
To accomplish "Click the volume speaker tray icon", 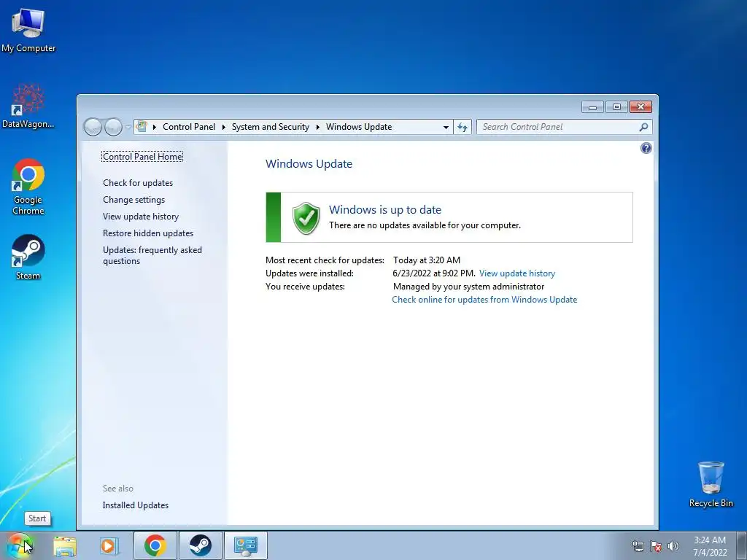I will click(x=673, y=546).
